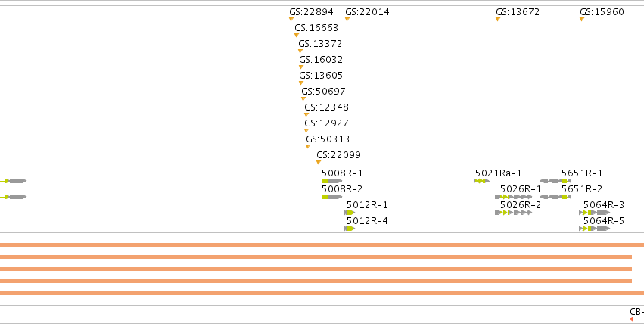Viewport: 644px width, 324px height.
Task: Click the GS:13605 label
Action: pos(321,76)
